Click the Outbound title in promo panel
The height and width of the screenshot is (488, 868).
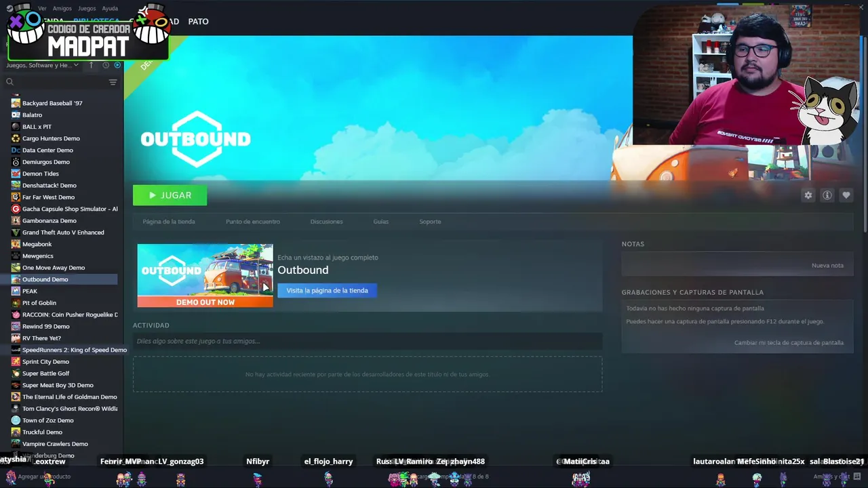[x=302, y=270]
